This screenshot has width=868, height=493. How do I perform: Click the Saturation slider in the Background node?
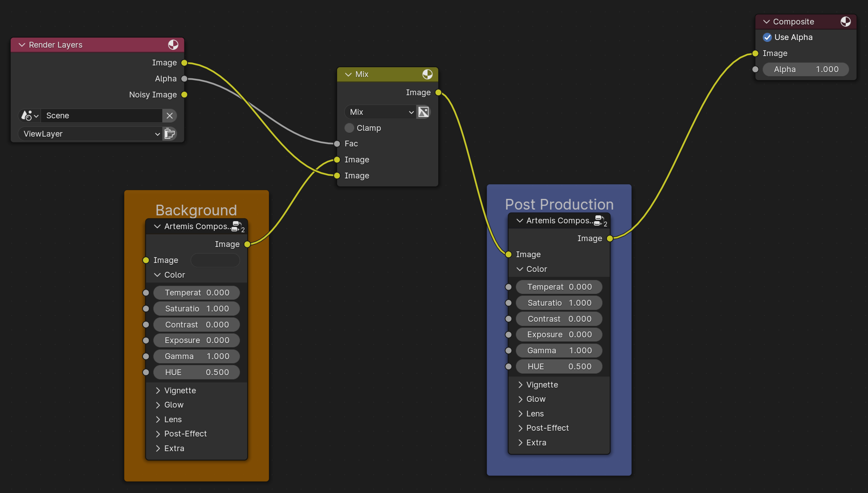(196, 309)
